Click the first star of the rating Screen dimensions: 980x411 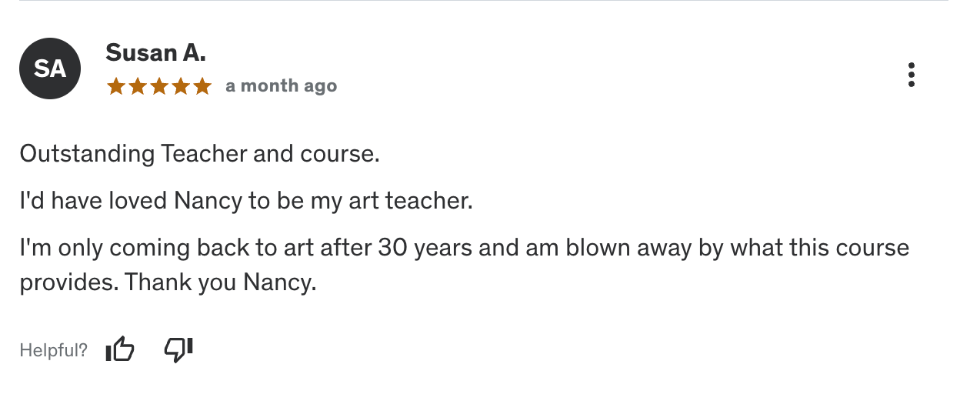coord(116,86)
